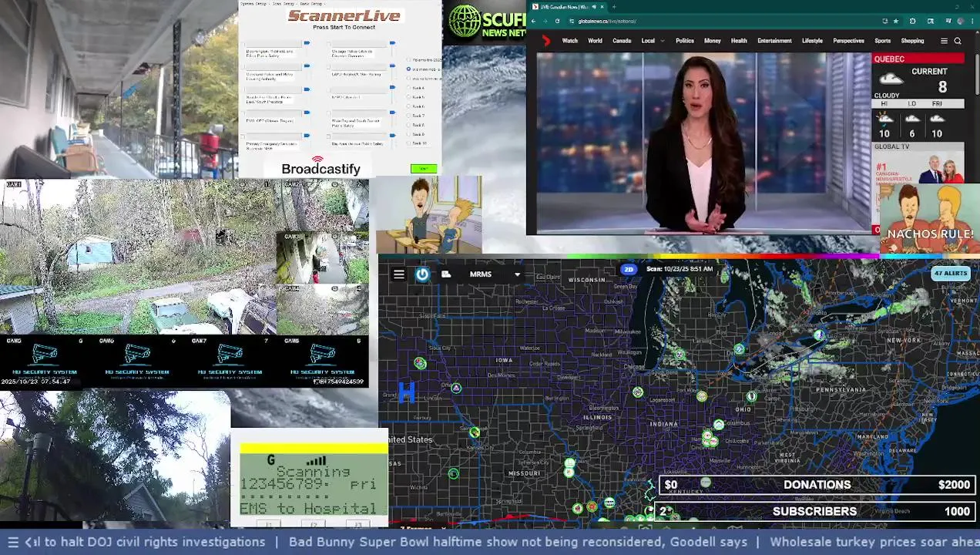Image resolution: width=980 pixels, height=555 pixels.
Task: Open the 47 Alerts badge
Action: point(950,273)
